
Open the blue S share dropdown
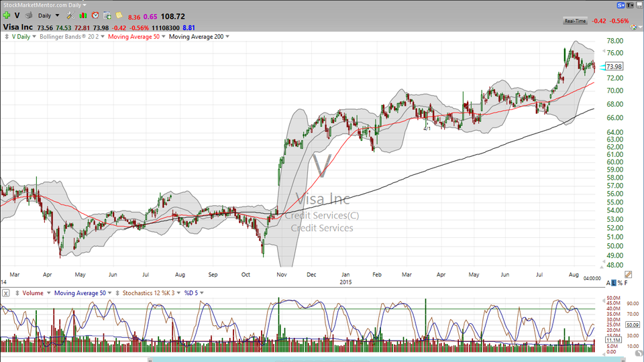click(x=621, y=5)
